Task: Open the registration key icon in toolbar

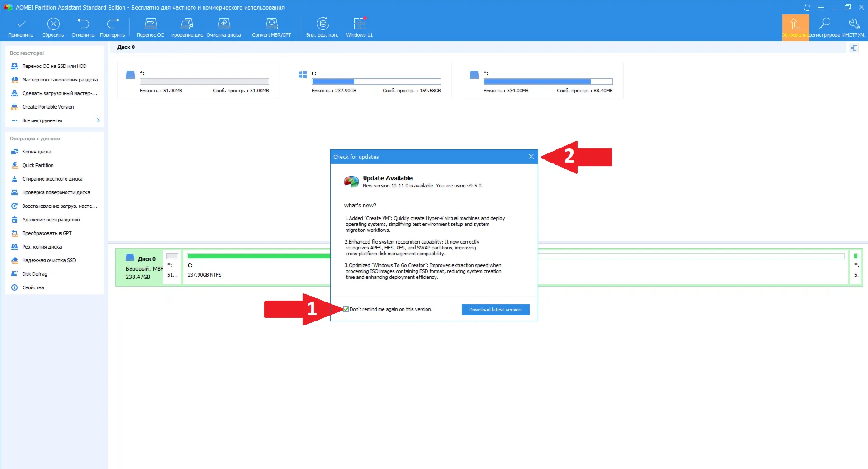Action: 825,28
